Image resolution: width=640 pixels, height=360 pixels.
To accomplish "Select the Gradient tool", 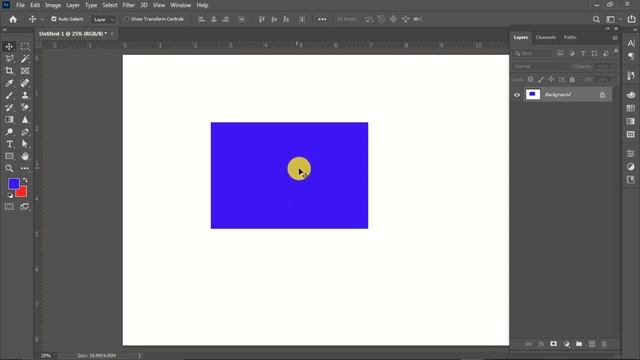I will point(9,120).
